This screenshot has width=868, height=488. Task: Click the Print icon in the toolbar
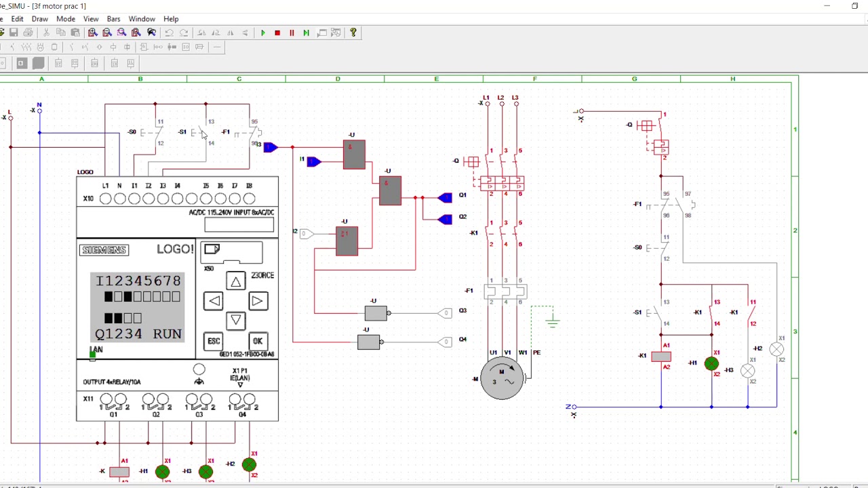[28, 33]
